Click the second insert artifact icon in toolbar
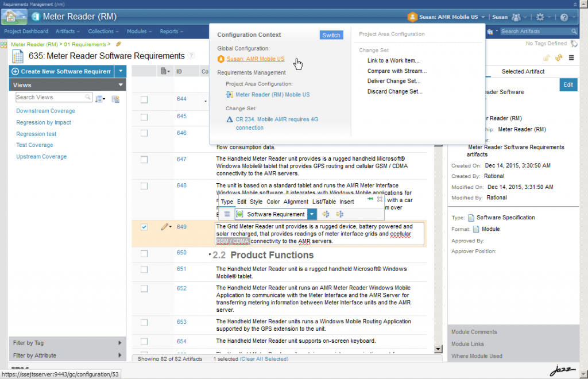The width and height of the screenshot is (588, 379). pyautogui.click(x=340, y=214)
